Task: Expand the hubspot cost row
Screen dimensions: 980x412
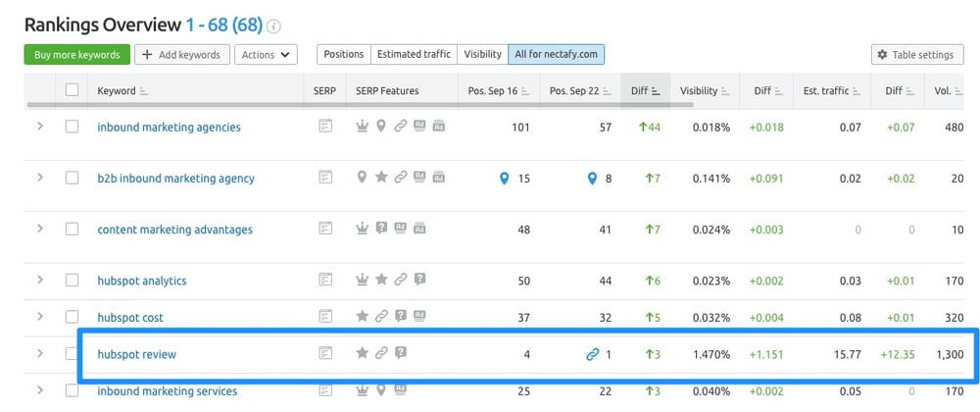Action: [40, 316]
